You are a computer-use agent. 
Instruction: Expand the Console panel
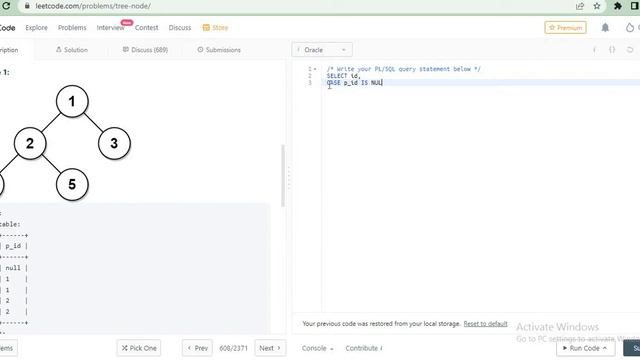317,348
